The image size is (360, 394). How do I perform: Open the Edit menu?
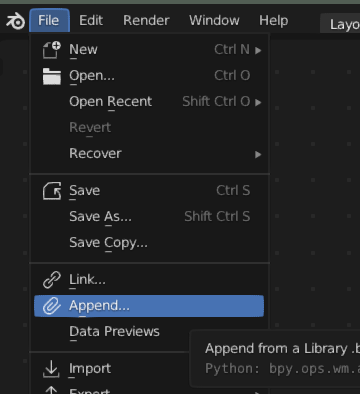tap(91, 20)
